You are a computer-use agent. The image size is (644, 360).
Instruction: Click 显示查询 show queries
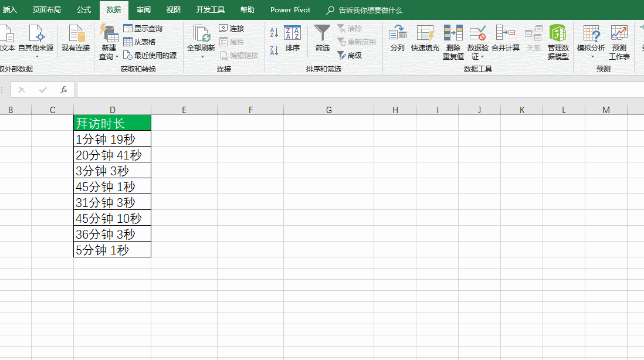coord(143,28)
